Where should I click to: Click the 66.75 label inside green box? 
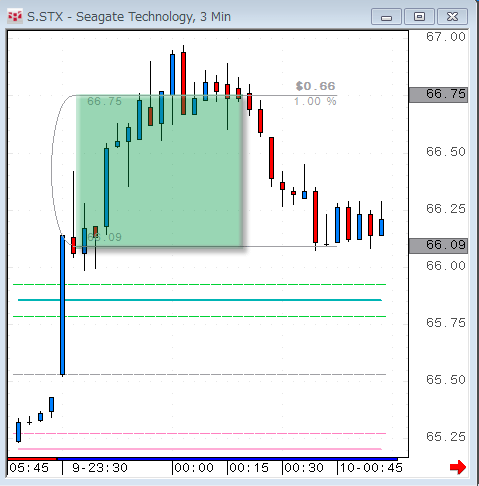pyautogui.click(x=104, y=101)
